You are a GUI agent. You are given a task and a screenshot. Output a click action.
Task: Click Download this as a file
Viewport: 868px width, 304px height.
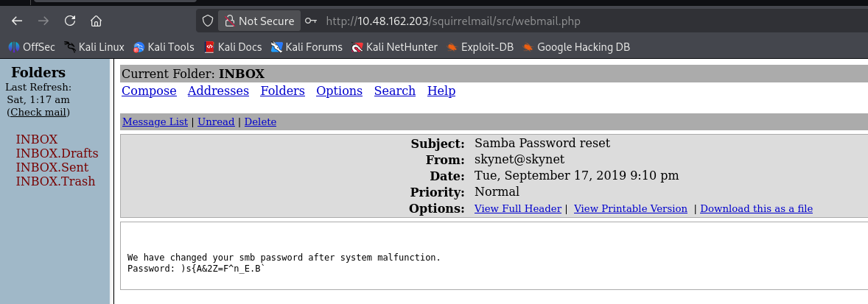[756, 209]
